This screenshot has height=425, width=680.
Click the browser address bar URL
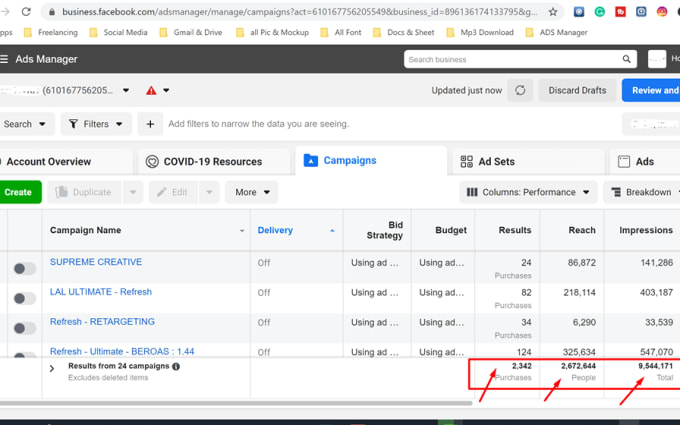(299, 12)
